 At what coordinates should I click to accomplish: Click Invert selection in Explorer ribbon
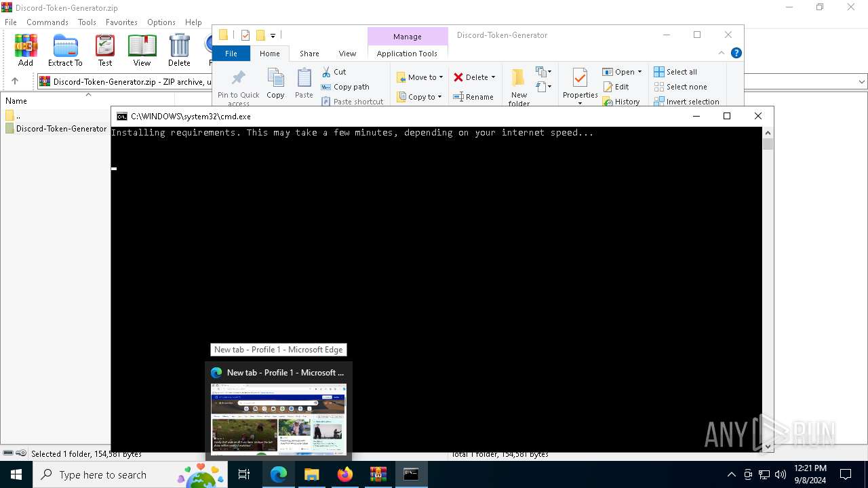[686, 102]
